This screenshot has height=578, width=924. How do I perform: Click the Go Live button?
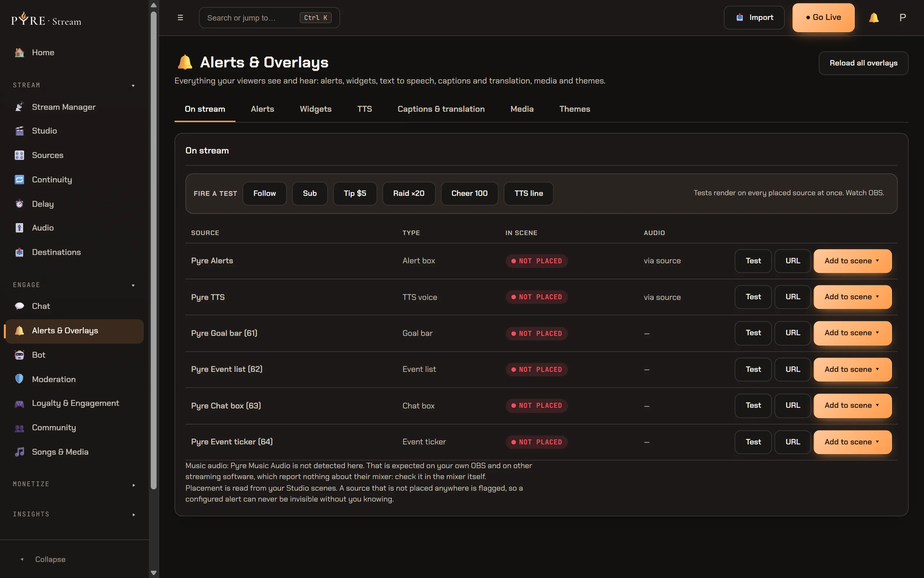click(x=823, y=18)
